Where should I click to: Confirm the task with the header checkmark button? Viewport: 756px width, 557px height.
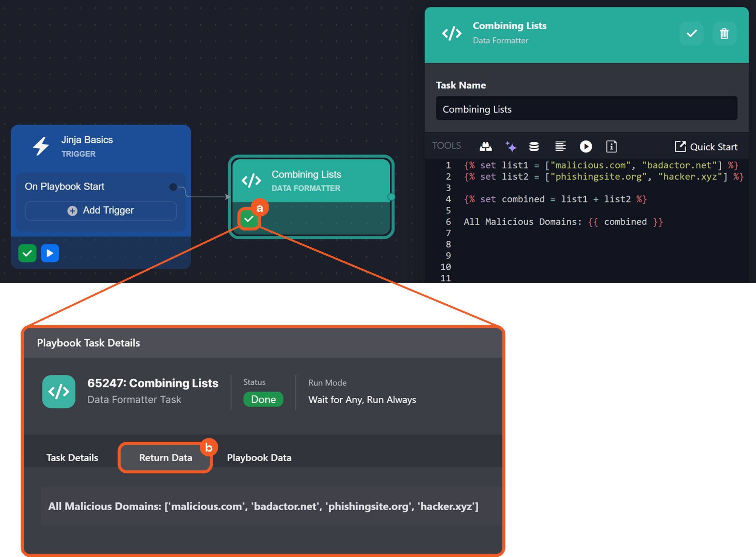pyautogui.click(x=692, y=34)
